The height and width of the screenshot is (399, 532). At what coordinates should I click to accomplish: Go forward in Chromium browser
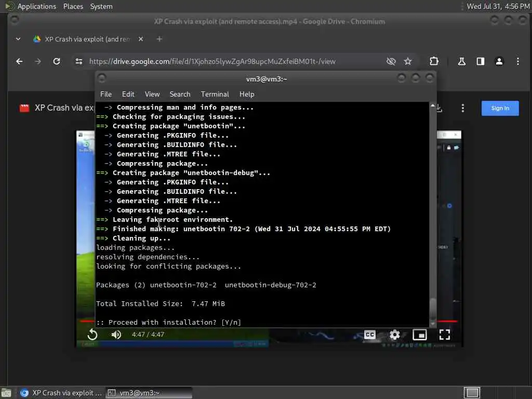(38, 61)
